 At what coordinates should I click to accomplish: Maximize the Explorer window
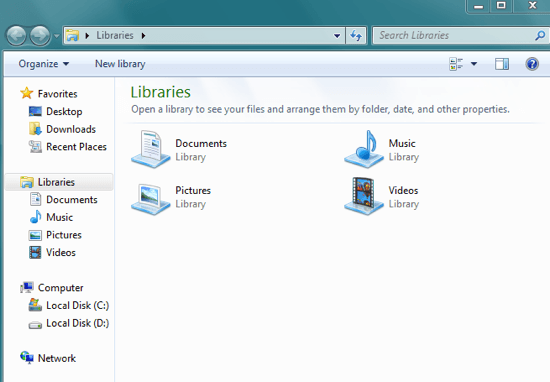pos(501,6)
